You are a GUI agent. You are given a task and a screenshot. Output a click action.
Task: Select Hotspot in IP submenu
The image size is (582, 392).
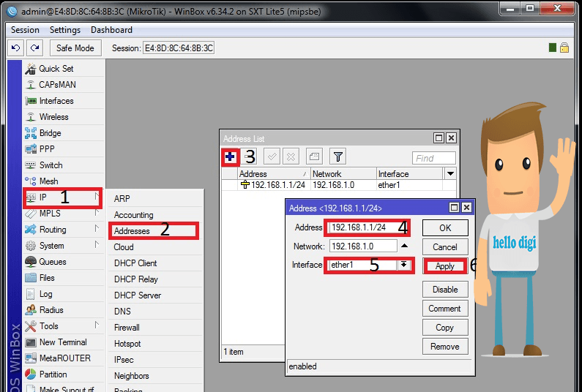point(155,344)
